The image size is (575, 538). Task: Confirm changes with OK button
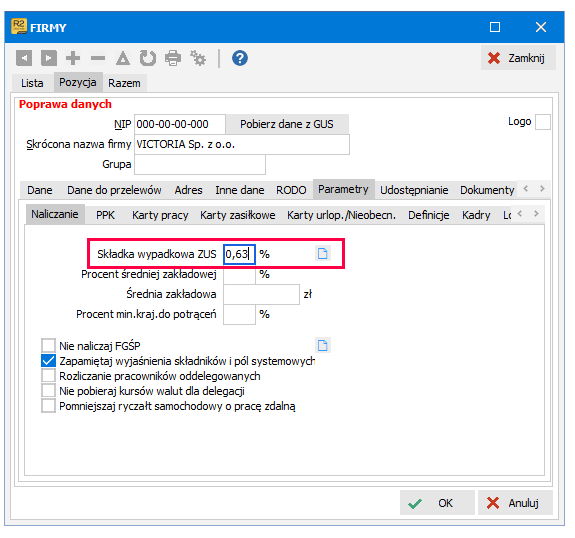coord(437,503)
